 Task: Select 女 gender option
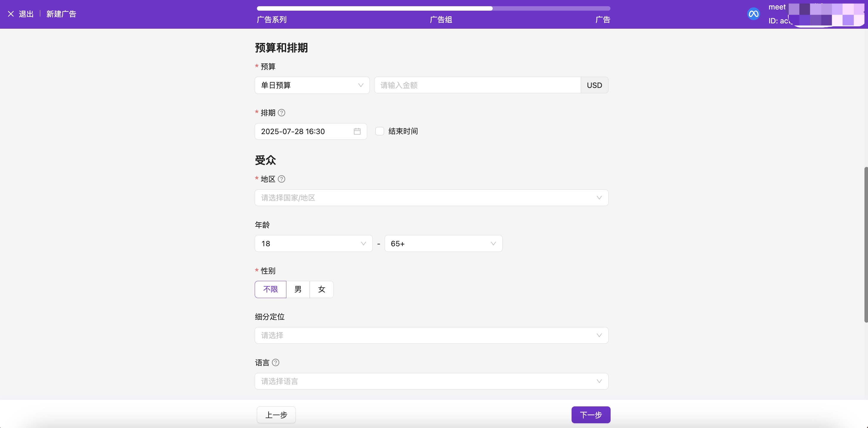[322, 289]
